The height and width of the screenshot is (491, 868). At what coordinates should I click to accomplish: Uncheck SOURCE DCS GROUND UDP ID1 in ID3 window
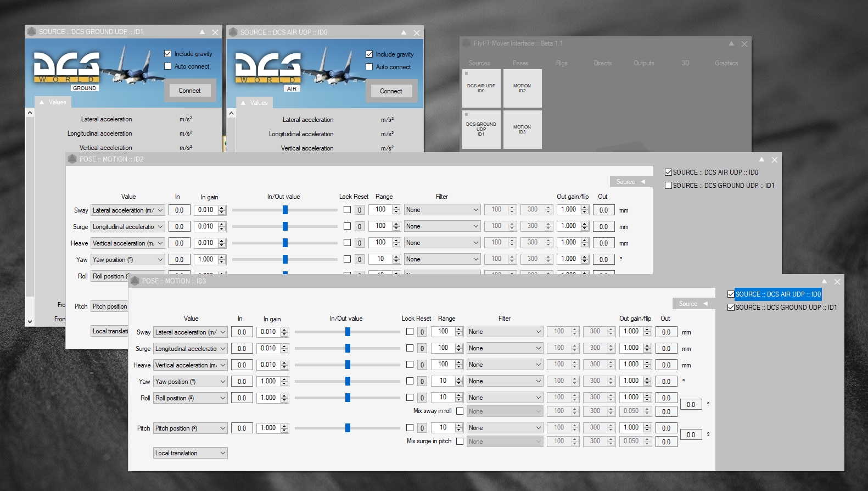[731, 308]
